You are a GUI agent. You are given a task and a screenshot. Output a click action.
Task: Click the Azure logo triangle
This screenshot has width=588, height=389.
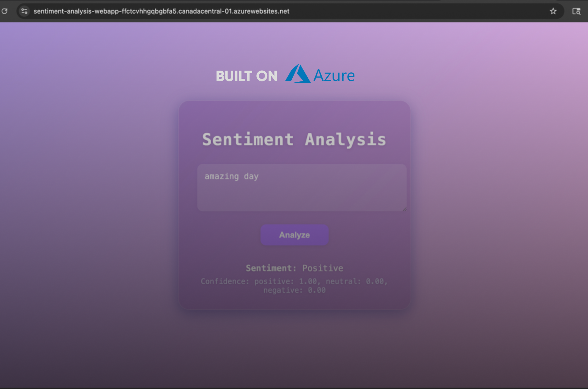point(298,74)
